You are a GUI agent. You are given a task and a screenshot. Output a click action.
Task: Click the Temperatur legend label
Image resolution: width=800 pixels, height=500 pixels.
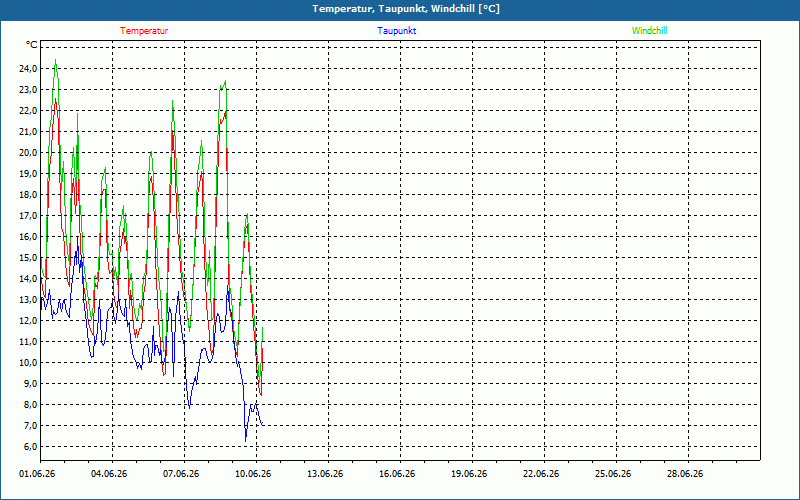[x=144, y=31]
